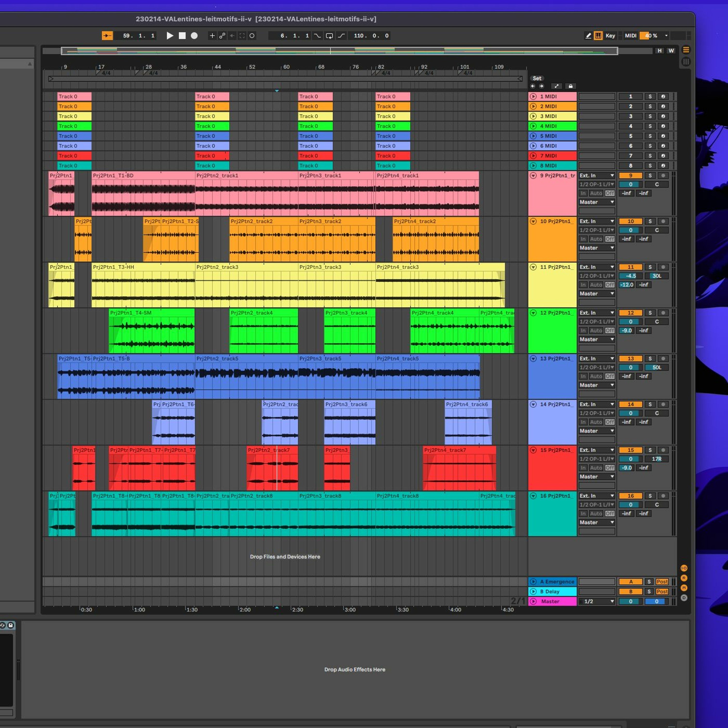Click the Capture MIDI bracket icon

coord(242,36)
